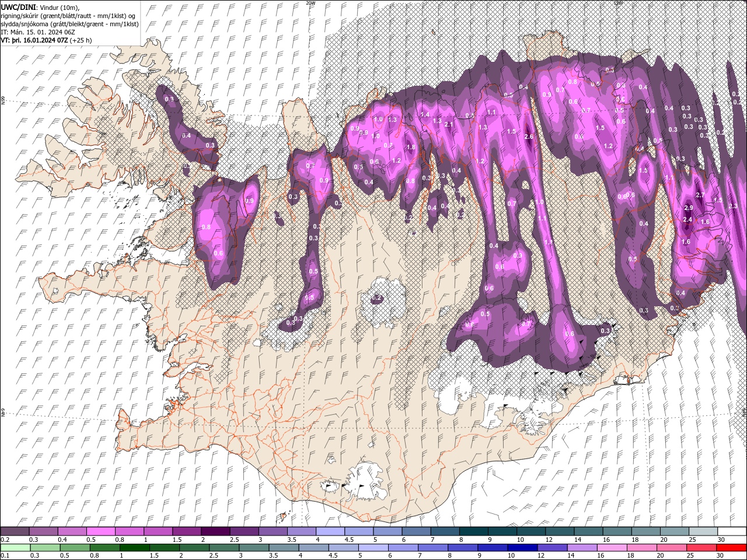Click the 'UWC/DINI' title text

[x=18, y=6]
